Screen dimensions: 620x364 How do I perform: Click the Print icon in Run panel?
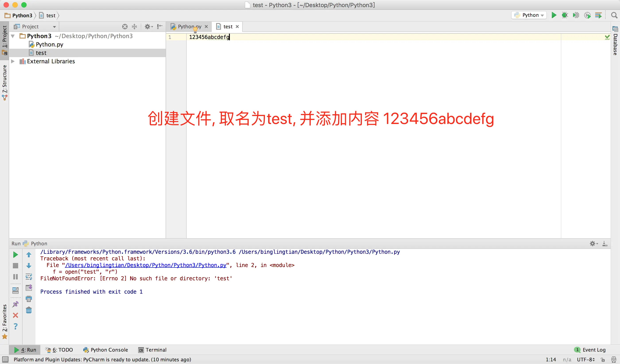point(29,299)
